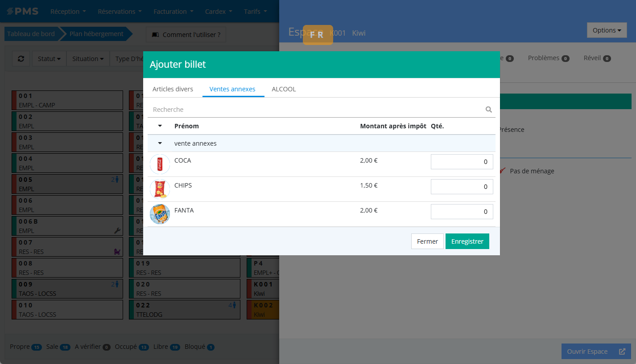Click the refresh icon button
Screen dimensions: 636x364
point(21,59)
